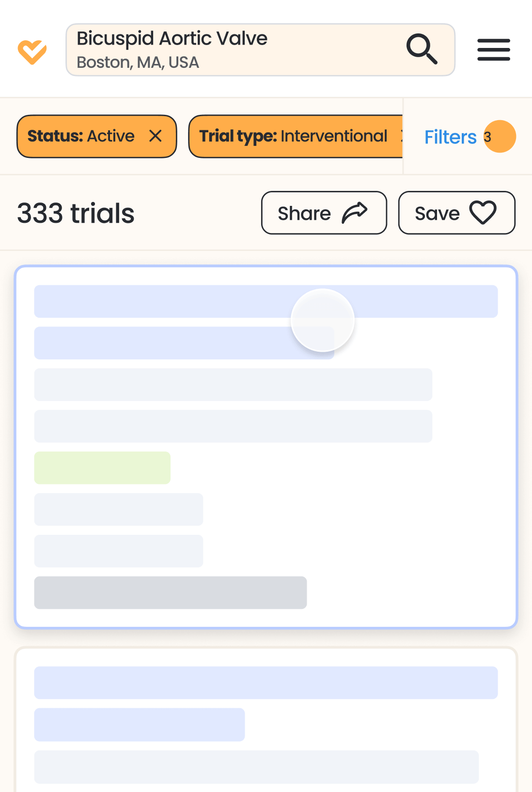Open the hamburger navigation menu
The width and height of the screenshot is (532, 792).
coord(493,50)
